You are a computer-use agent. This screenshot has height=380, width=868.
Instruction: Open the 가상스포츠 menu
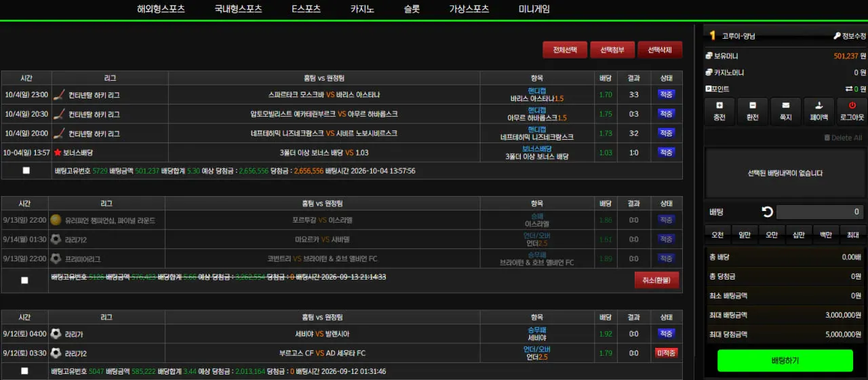click(x=469, y=9)
